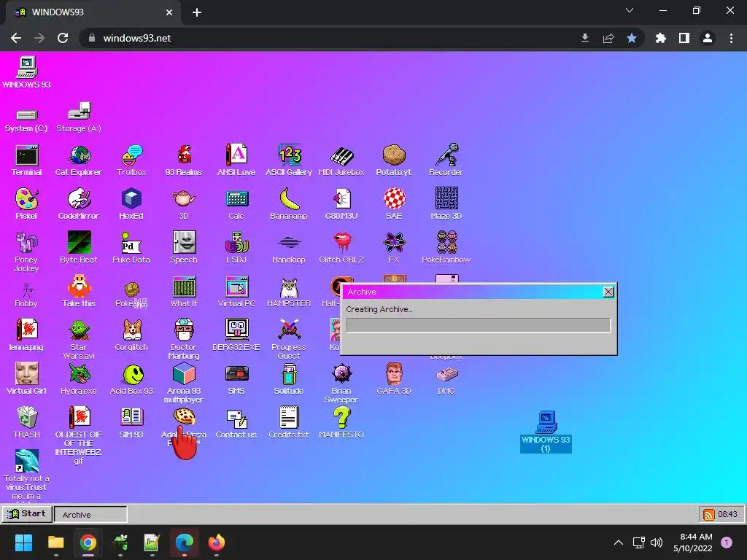Open Piskel paint palette icon
747x560 pixels.
tap(26, 204)
